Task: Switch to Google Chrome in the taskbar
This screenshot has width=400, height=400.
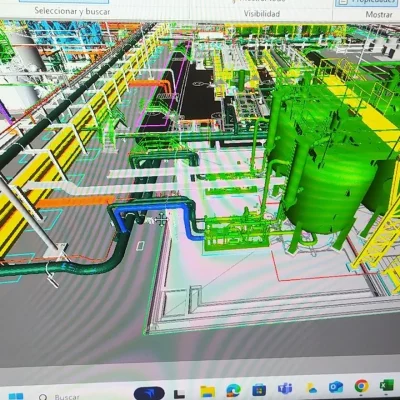Action: [361, 386]
